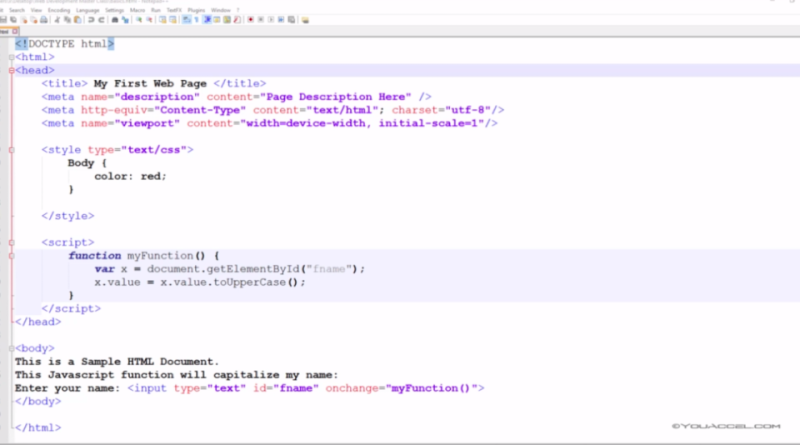Click the Playback macro icon
The height and width of the screenshot is (445, 800).
tap(271, 19)
